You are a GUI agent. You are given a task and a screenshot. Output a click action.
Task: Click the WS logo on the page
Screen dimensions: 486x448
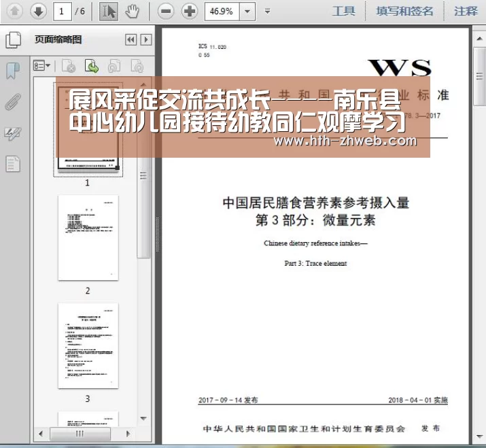point(400,68)
